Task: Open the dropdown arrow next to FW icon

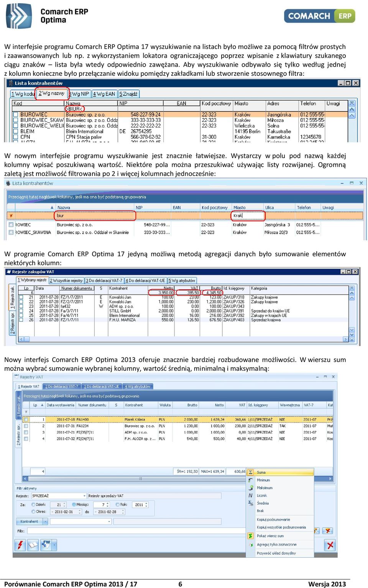Action: [x=54, y=544]
